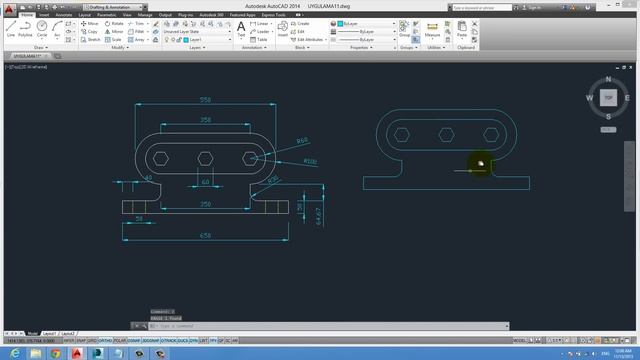Switch to the View ribbon tab
Viewport: 640px width, 360px height.
(127, 15)
